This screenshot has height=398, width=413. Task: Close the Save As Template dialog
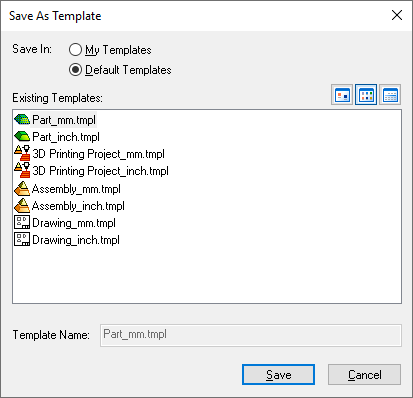397,15
